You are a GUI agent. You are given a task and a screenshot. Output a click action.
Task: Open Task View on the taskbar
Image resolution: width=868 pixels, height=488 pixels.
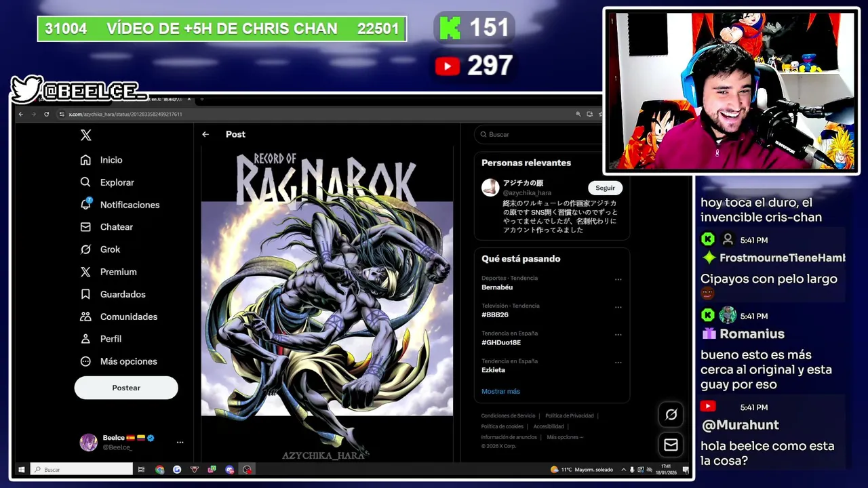pyautogui.click(x=141, y=469)
